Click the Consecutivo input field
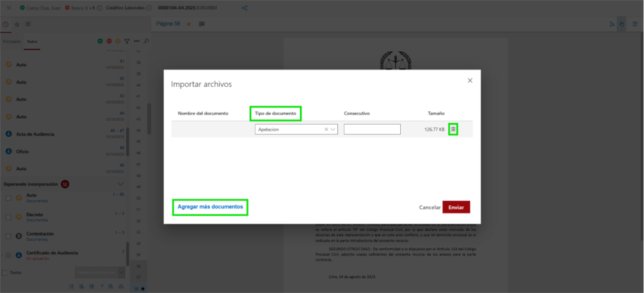Image resolution: width=644 pixels, height=293 pixels. [x=372, y=129]
